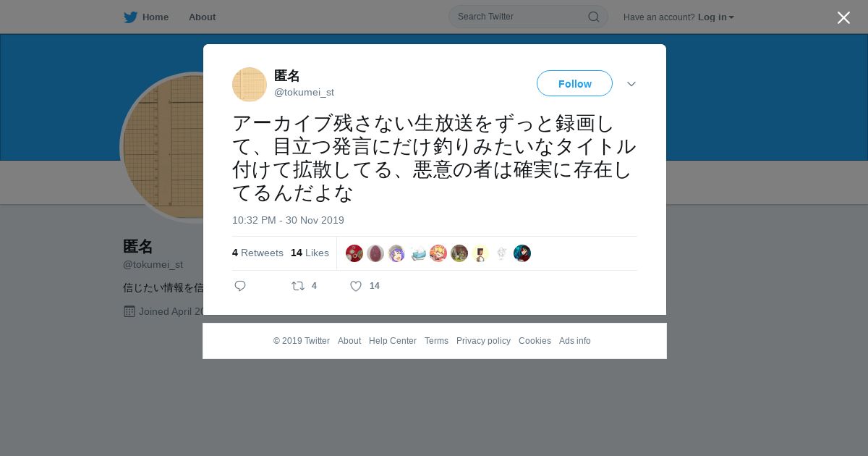This screenshot has height=456, width=868.
Task: Open the Privacy policy footer link
Action: (x=483, y=341)
